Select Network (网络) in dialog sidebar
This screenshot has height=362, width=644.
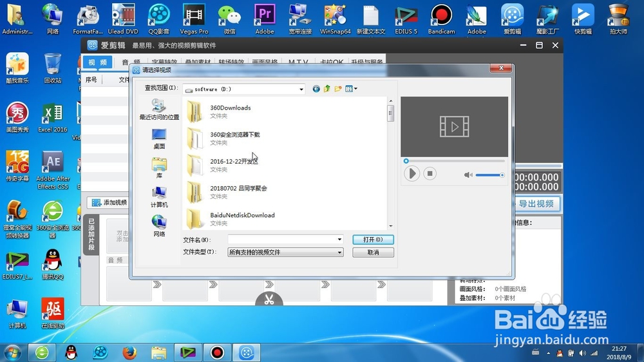coord(159,226)
